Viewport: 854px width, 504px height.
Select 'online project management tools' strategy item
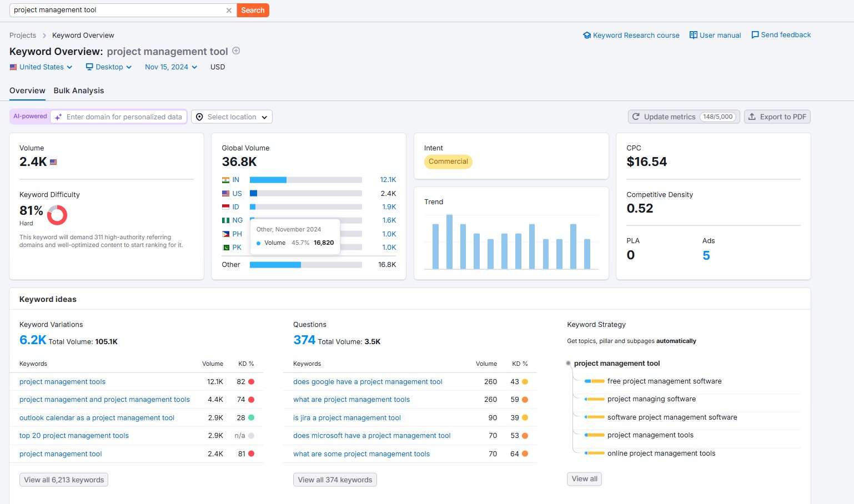(x=661, y=453)
